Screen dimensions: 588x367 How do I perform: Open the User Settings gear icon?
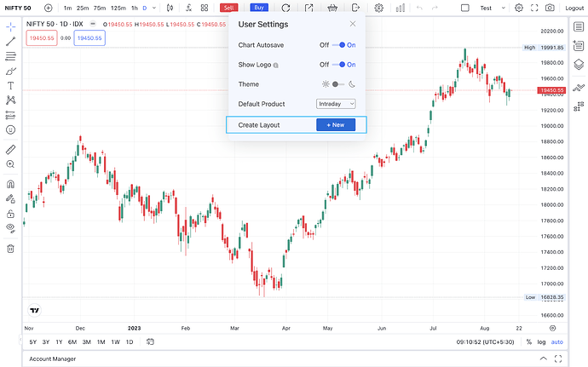coord(519,8)
